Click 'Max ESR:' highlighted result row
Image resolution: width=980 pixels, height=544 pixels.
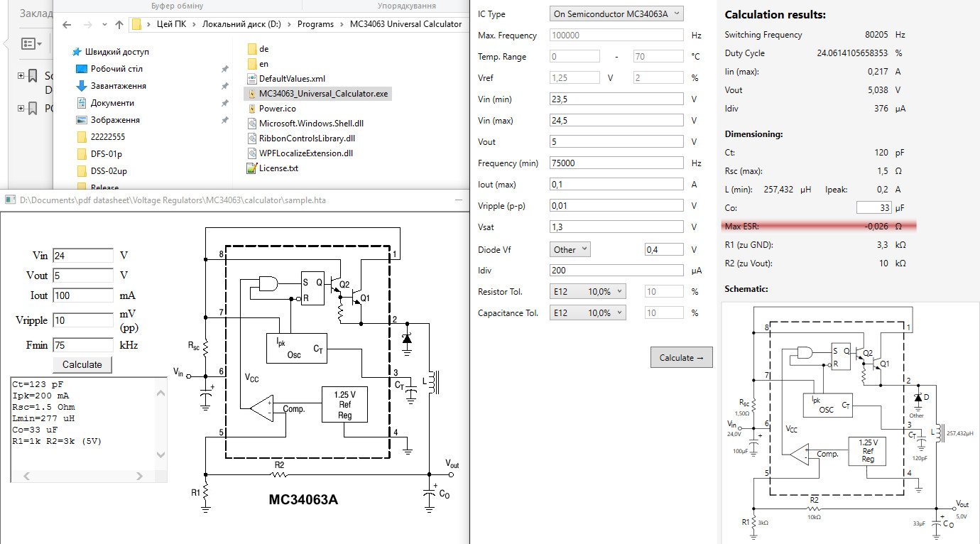(x=818, y=227)
